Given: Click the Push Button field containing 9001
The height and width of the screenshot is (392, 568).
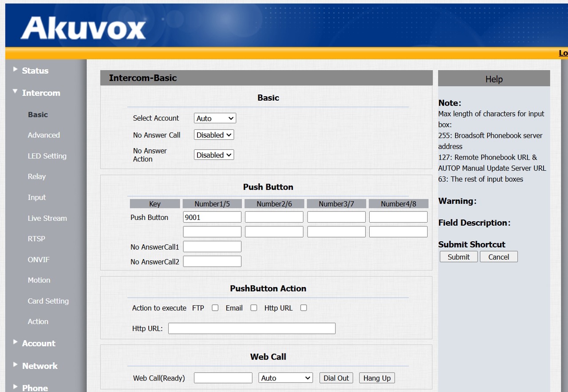Looking at the screenshot, I should 212,217.
